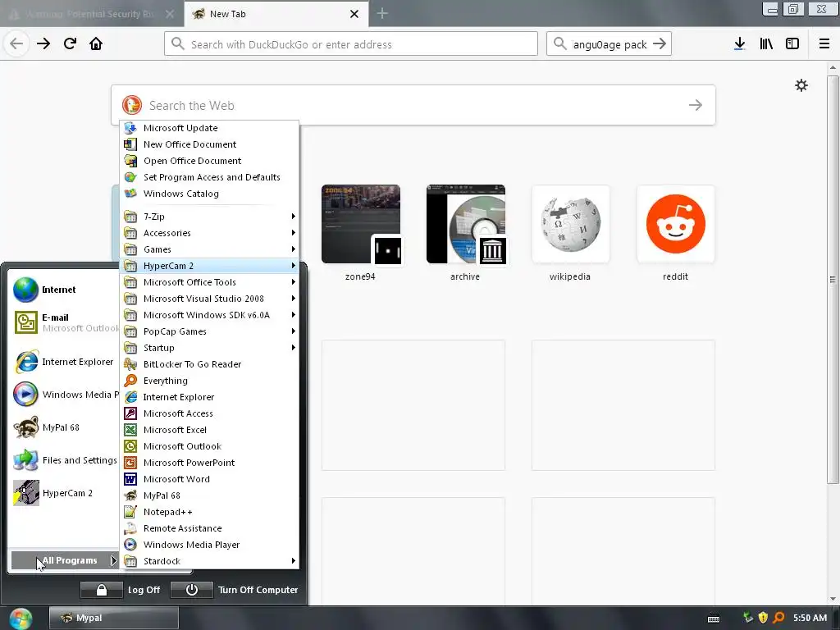Open Remote Assistance from programs list

click(x=209, y=528)
